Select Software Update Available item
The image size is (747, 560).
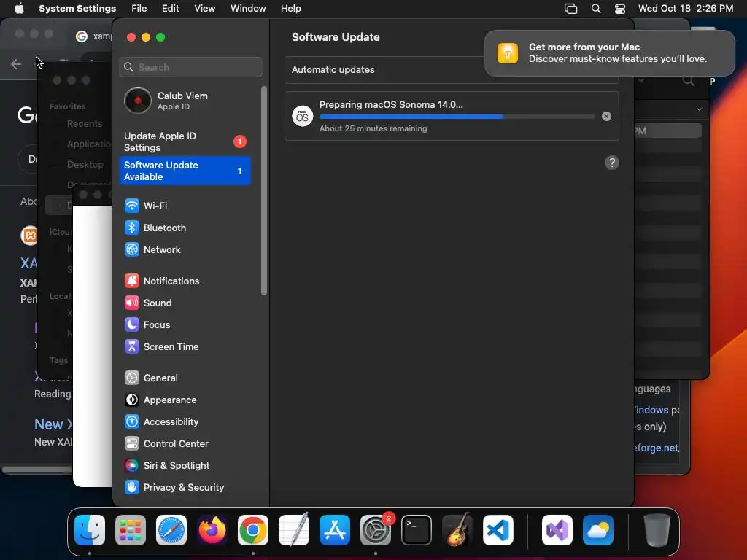coord(185,171)
